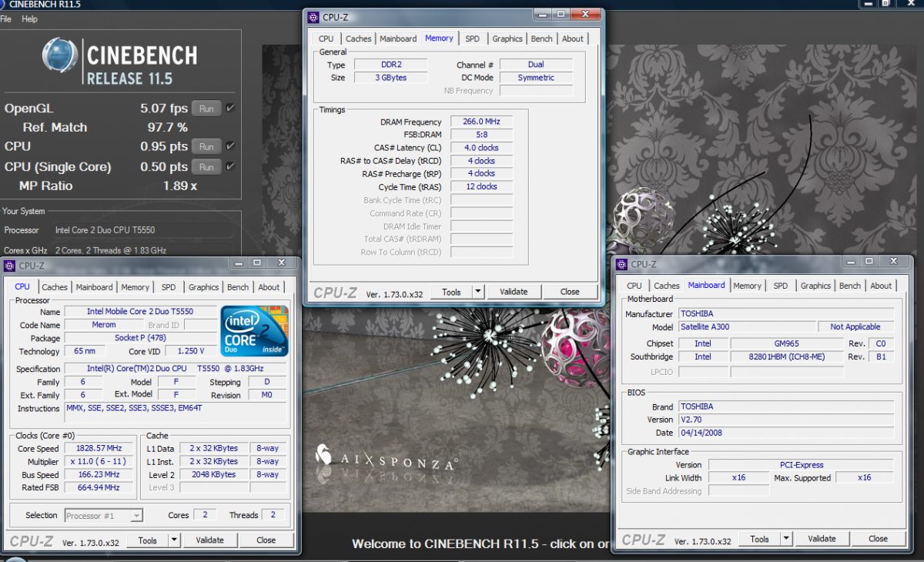Click Validate in Memory window
The image size is (924, 562).
tap(514, 292)
